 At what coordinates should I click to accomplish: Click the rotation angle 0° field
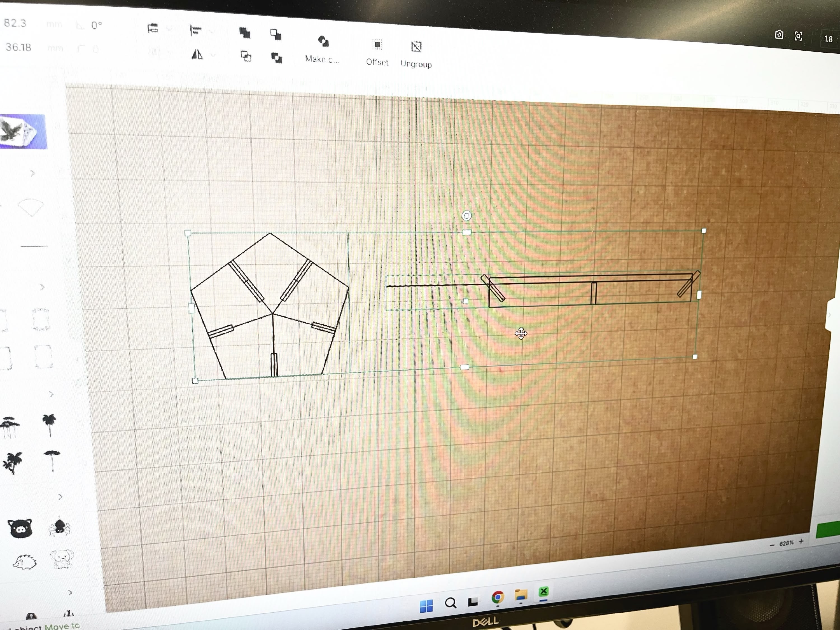coord(96,25)
